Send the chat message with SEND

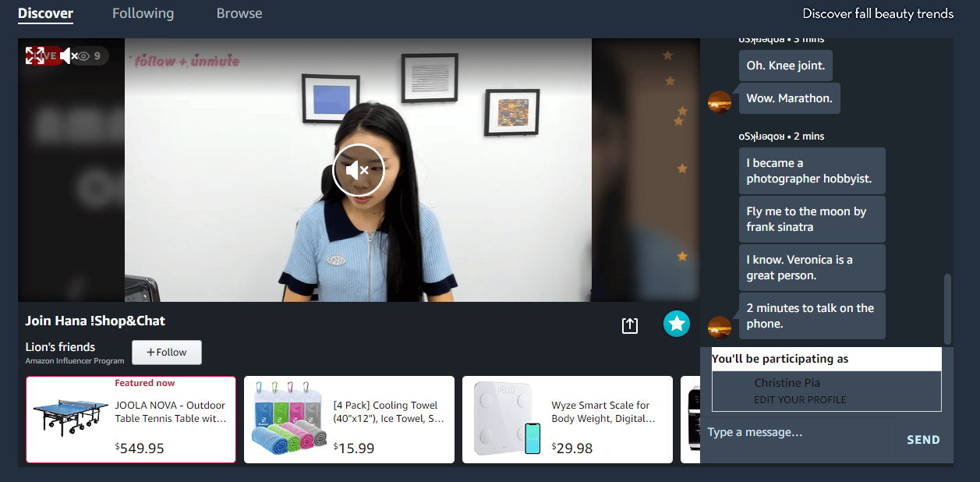pyautogui.click(x=923, y=440)
